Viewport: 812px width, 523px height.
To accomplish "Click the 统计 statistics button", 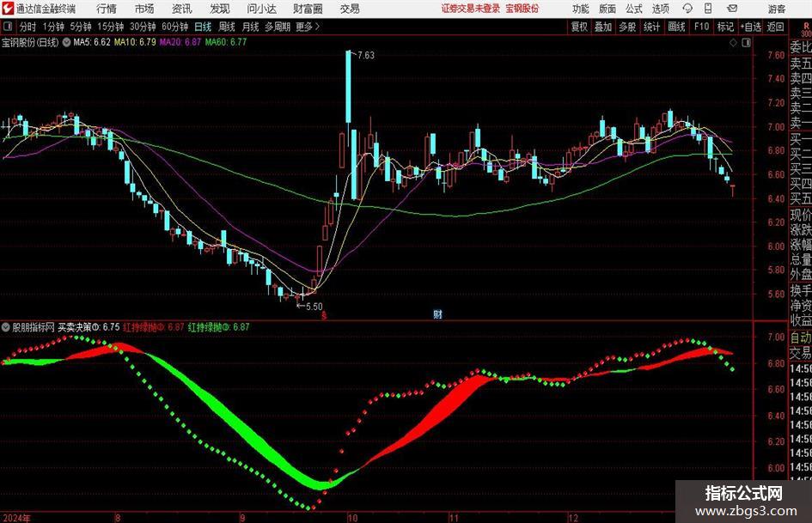I will pyautogui.click(x=651, y=27).
